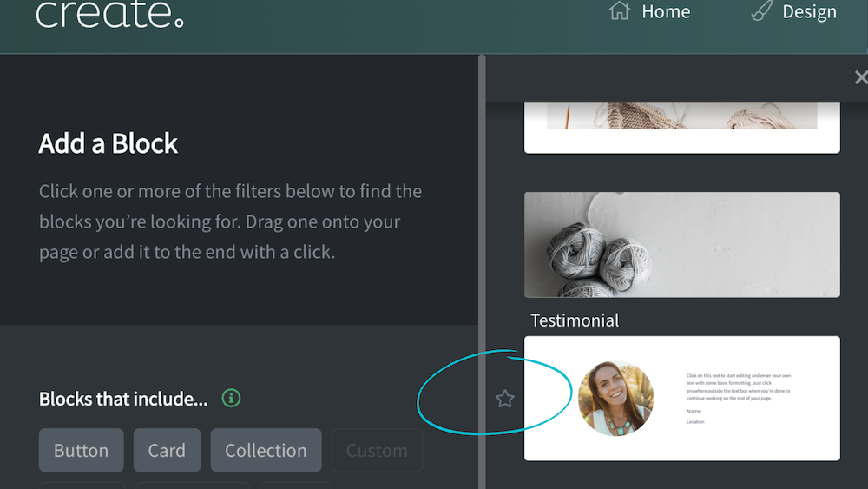Toggle the Collection block filter
Screen dimensions: 868x489
266,450
